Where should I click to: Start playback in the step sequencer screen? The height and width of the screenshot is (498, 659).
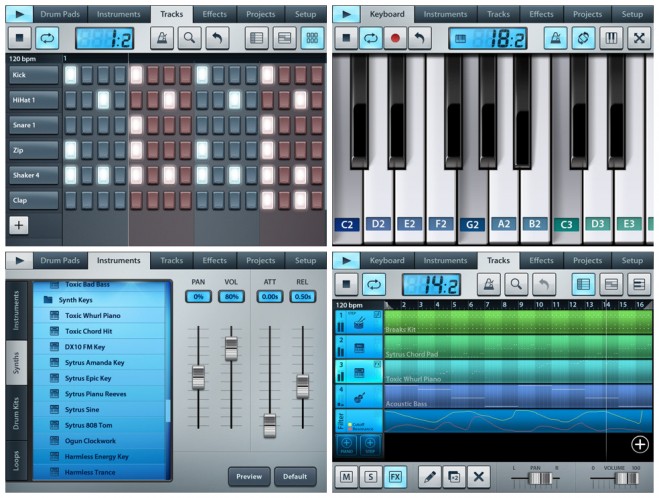pos(19,14)
